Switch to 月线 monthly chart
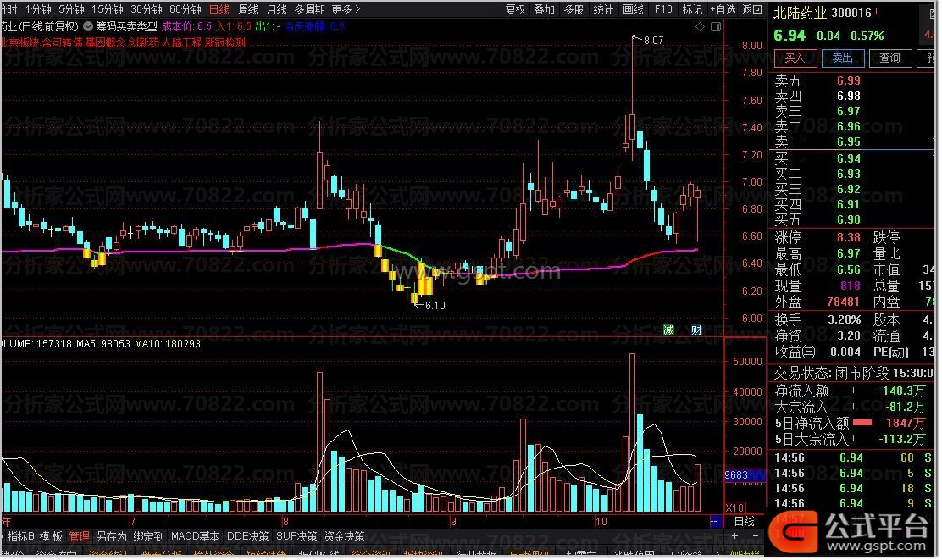Viewport: 942px width, 560px height. pyautogui.click(x=276, y=9)
